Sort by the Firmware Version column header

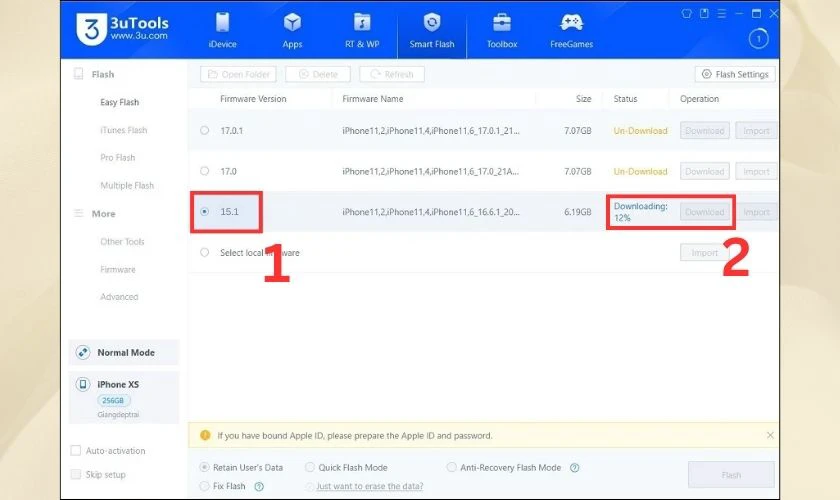tap(253, 99)
